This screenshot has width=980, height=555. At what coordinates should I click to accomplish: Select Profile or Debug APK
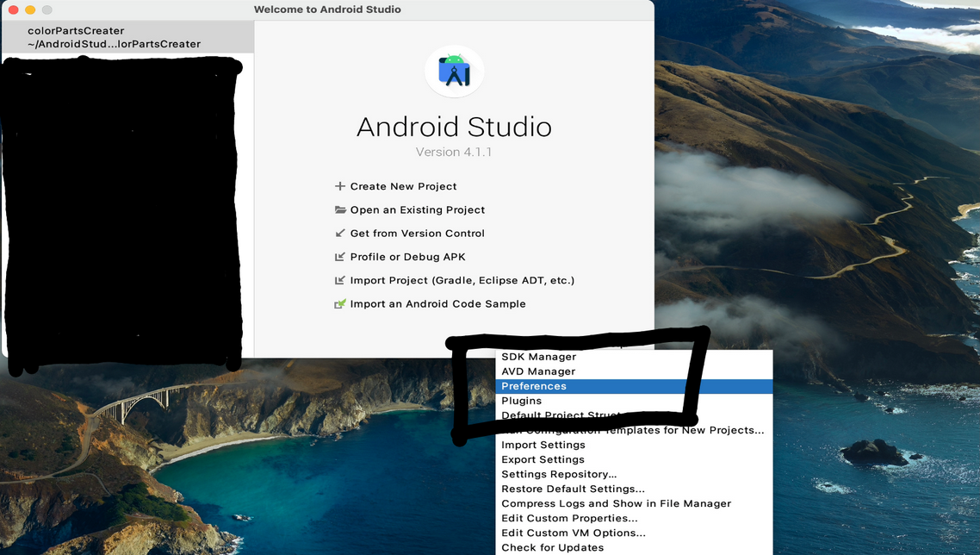[407, 257]
